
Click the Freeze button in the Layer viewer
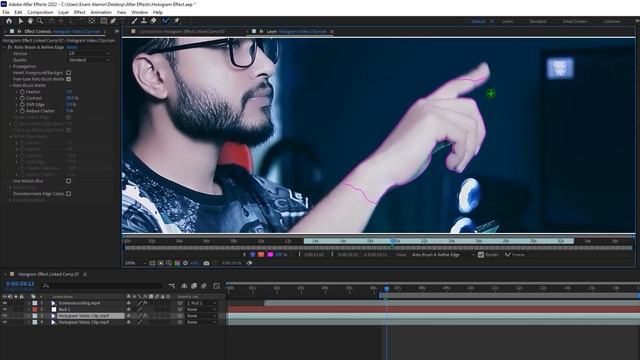[515, 255]
